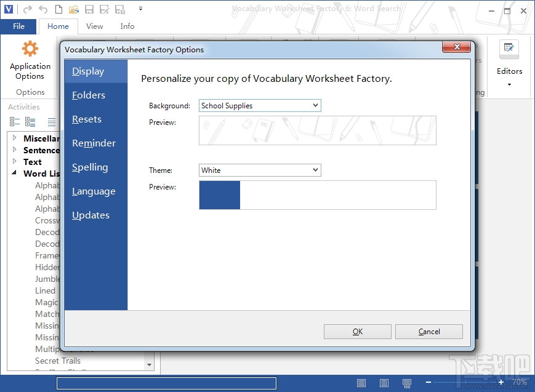Select the 100% zoom view icon
The height and width of the screenshot is (392, 535).
[x=407, y=383]
